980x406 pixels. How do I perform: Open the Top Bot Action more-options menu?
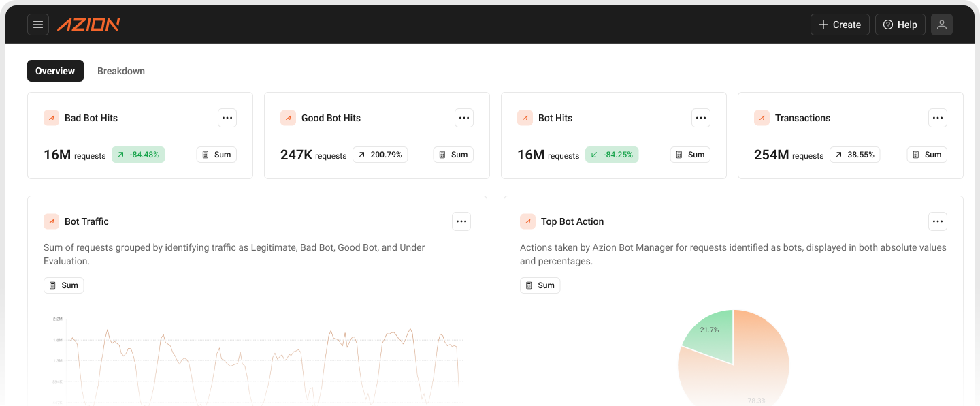(938, 221)
